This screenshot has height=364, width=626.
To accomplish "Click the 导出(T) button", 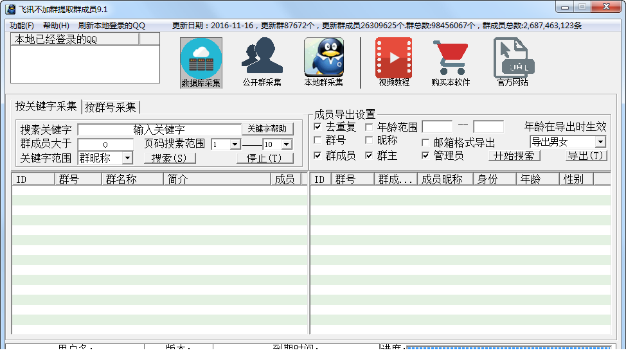I will point(586,155).
